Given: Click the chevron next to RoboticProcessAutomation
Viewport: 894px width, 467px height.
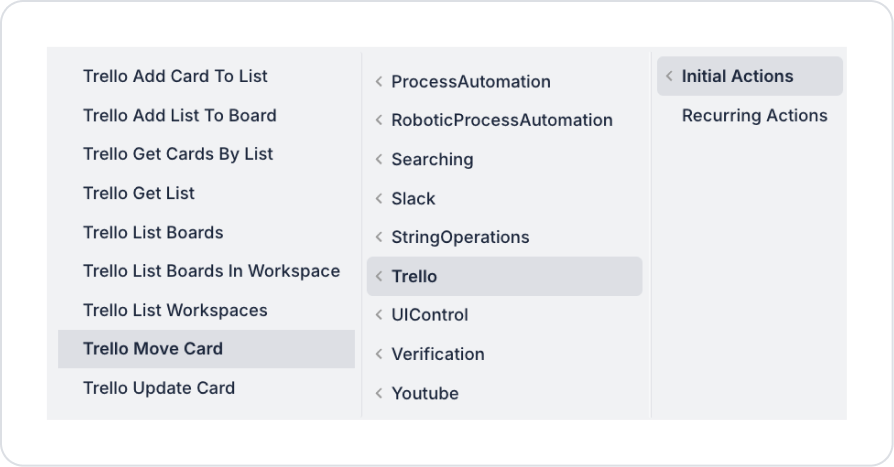Looking at the screenshot, I should pos(379,120).
